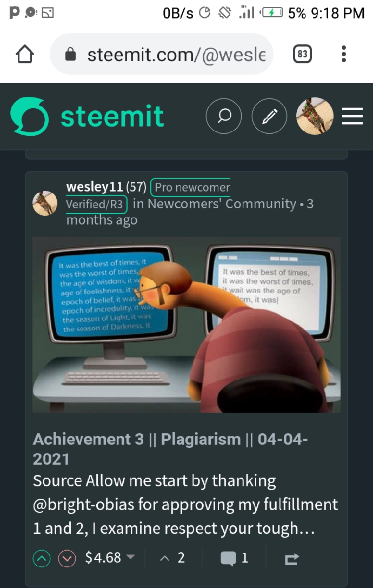Resteem the post using the share icon
373x588 pixels.
pyautogui.click(x=292, y=559)
